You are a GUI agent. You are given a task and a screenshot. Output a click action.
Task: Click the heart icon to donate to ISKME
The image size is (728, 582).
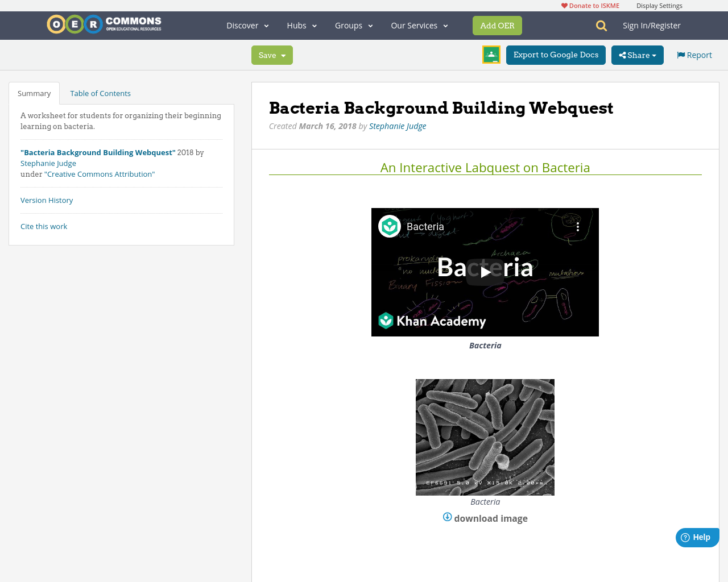pyautogui.click(x=564, y=5)
